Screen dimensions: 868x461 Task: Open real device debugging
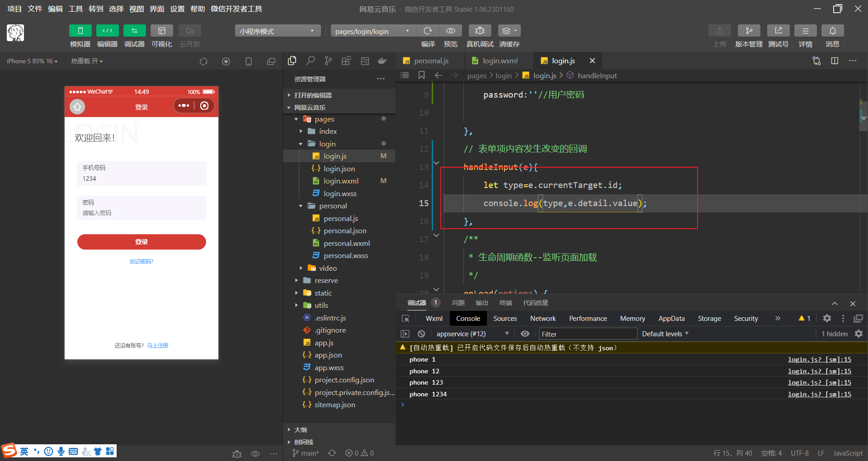coord(480,31)
